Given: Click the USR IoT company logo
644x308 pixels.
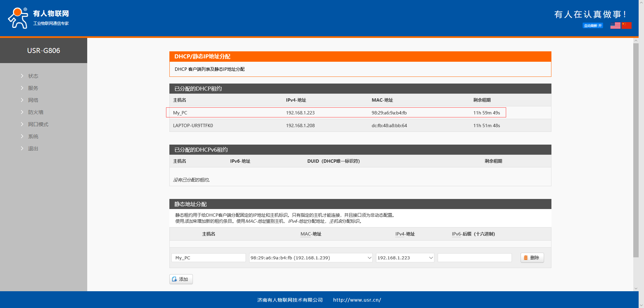Looking at the screenshot, I should click(38, 18).
